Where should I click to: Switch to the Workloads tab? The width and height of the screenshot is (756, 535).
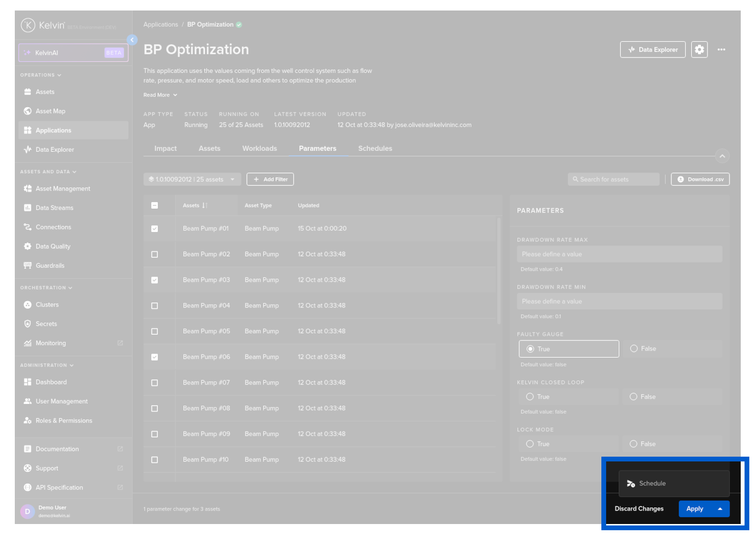tap(259, 149)
